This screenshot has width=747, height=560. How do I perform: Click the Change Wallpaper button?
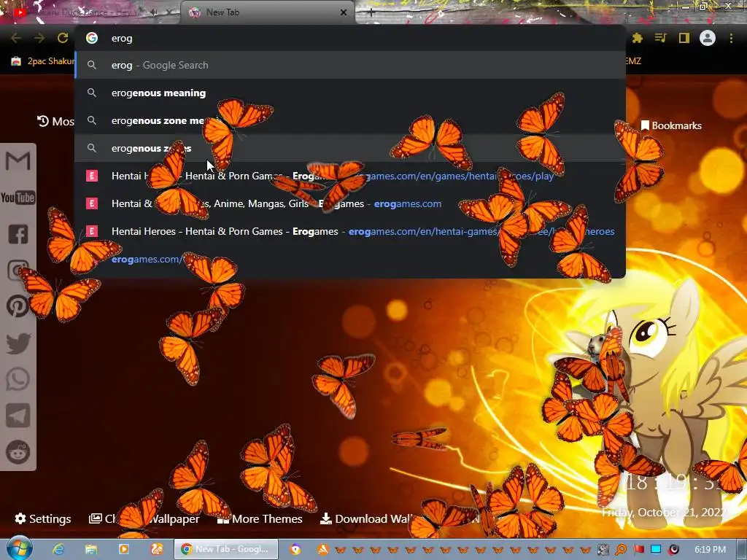[144, 518]
